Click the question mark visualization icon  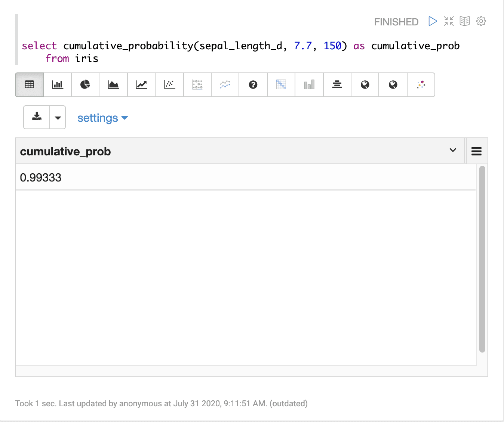coord(253,85)
